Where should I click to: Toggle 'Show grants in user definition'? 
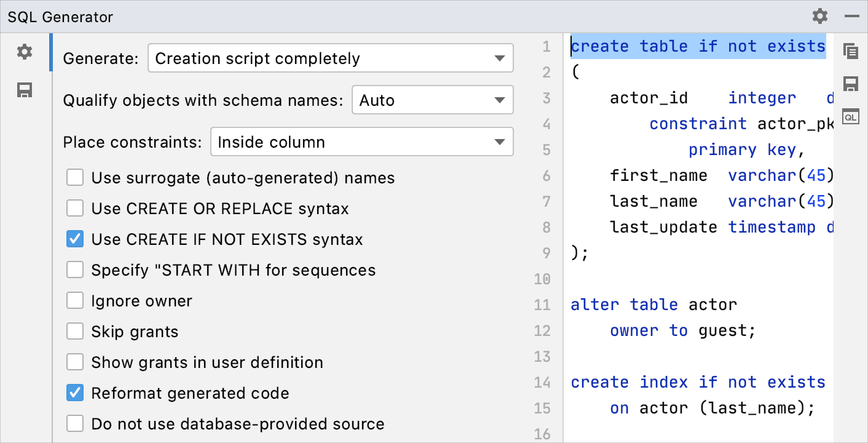click(x=74, y=361)
